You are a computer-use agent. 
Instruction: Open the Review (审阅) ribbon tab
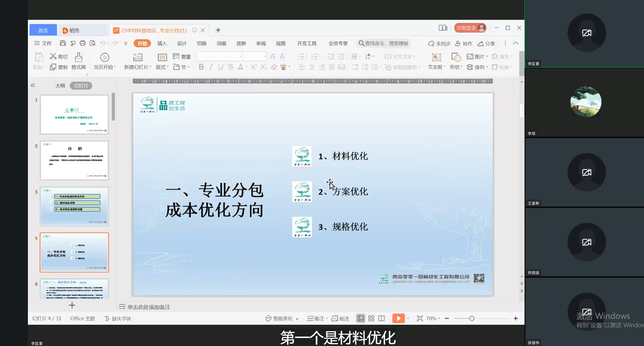coord(261,43)
